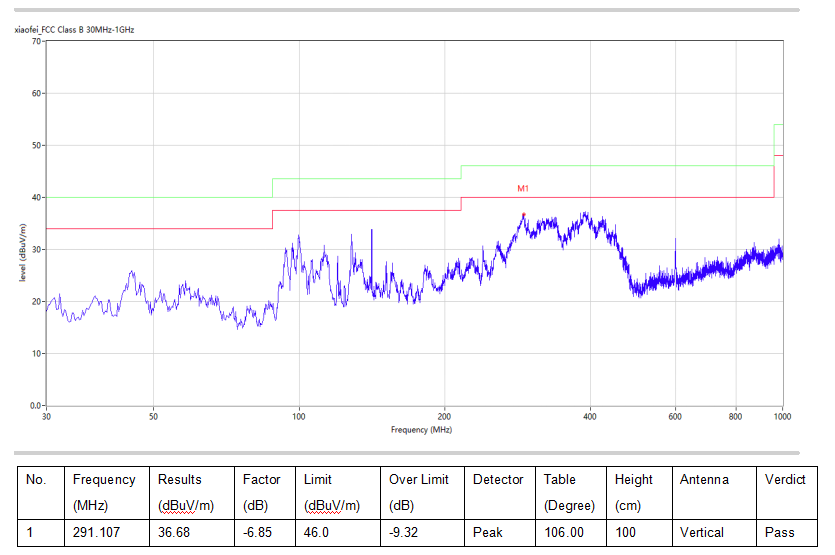
Task: Click the Detector column header
Action: [498, 480]
